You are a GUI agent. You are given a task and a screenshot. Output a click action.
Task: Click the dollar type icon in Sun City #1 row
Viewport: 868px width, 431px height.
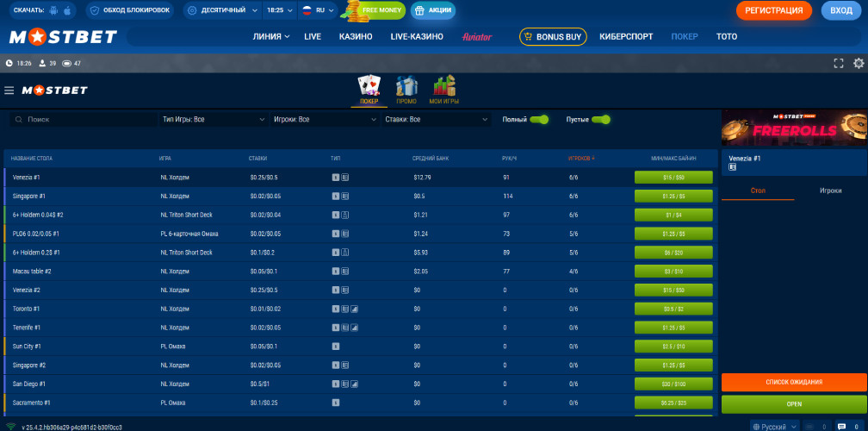pyautogui.click(x=336, y=347)
